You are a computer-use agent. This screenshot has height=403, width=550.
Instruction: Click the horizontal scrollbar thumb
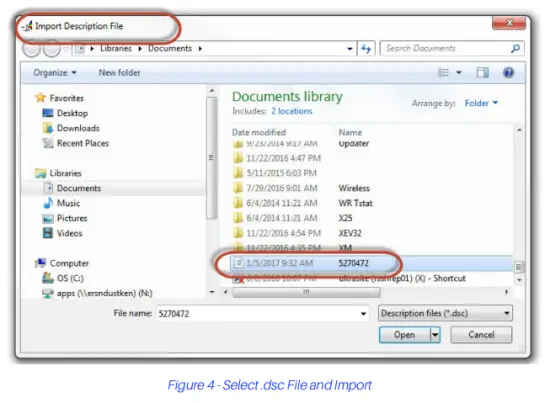[x=306, y=292]
